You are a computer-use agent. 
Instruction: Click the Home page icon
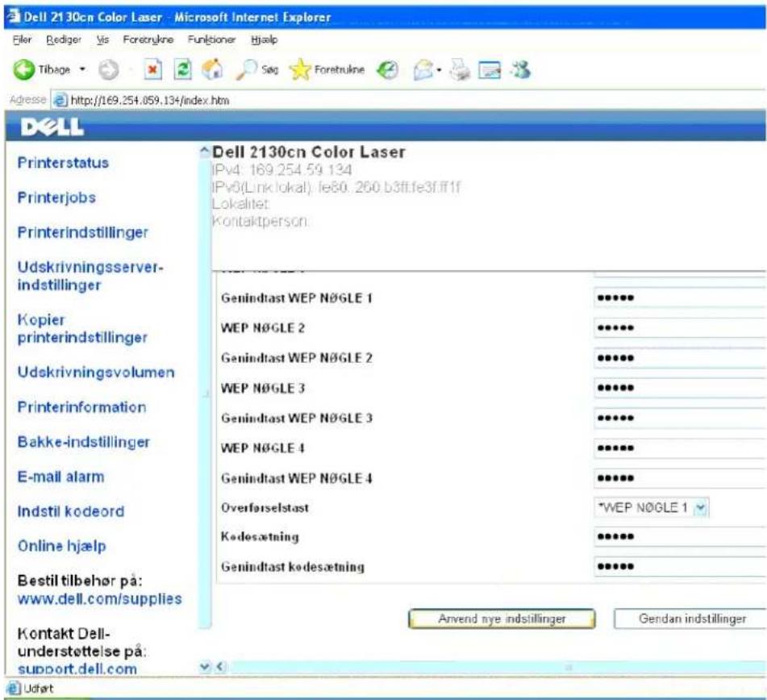tap(212, 69)
